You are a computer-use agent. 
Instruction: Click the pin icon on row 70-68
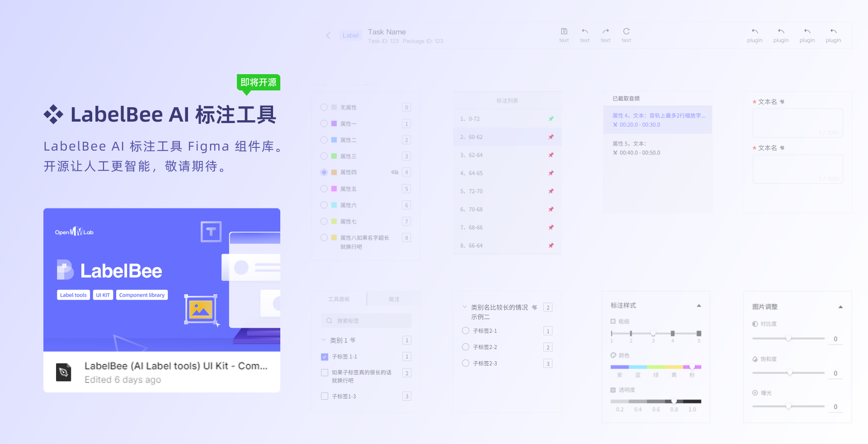click(x=551, y=209)
